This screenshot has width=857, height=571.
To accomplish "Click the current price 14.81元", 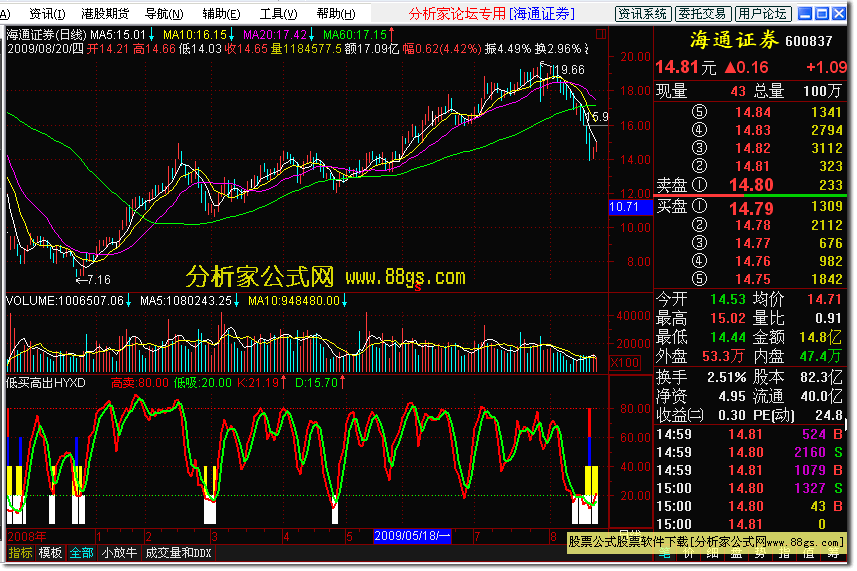I will point(685,68).
